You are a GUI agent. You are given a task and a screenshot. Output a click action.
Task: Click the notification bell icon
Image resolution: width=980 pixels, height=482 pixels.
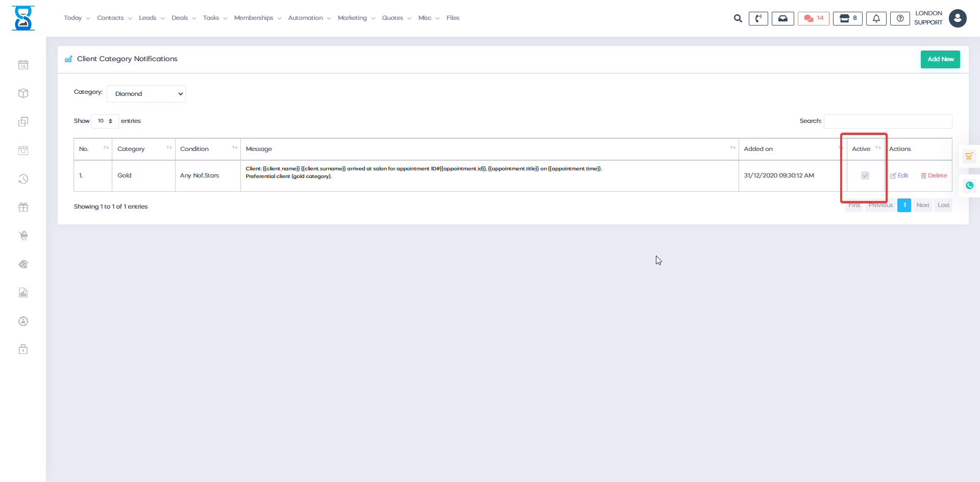[876, 18]
